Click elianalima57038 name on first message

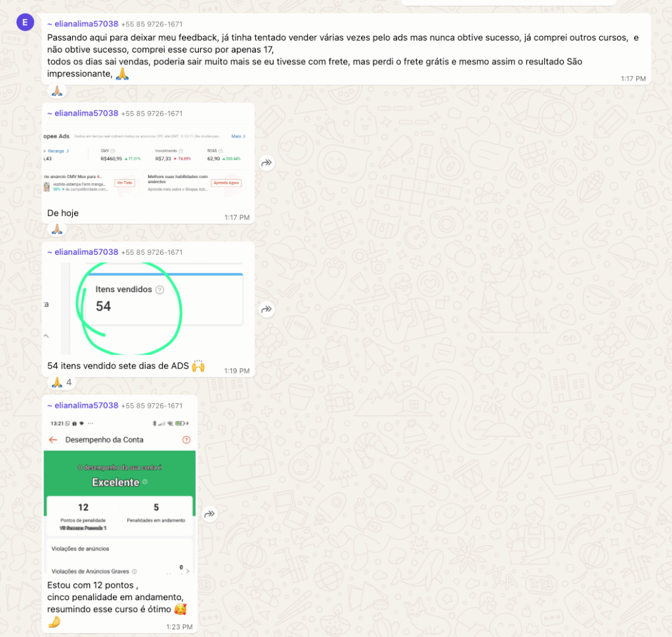click(86, 24)
